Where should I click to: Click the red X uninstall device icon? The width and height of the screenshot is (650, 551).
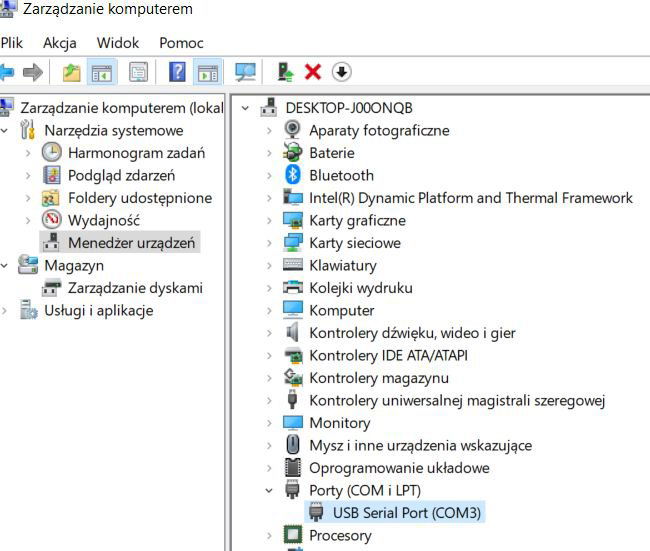pos(313,72)
